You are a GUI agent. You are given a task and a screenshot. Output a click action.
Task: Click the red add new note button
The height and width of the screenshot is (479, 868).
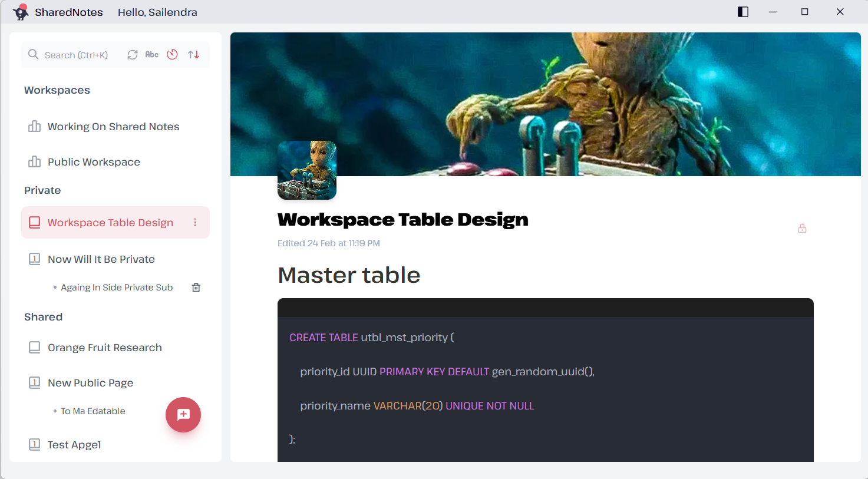(x=183, y=415)
